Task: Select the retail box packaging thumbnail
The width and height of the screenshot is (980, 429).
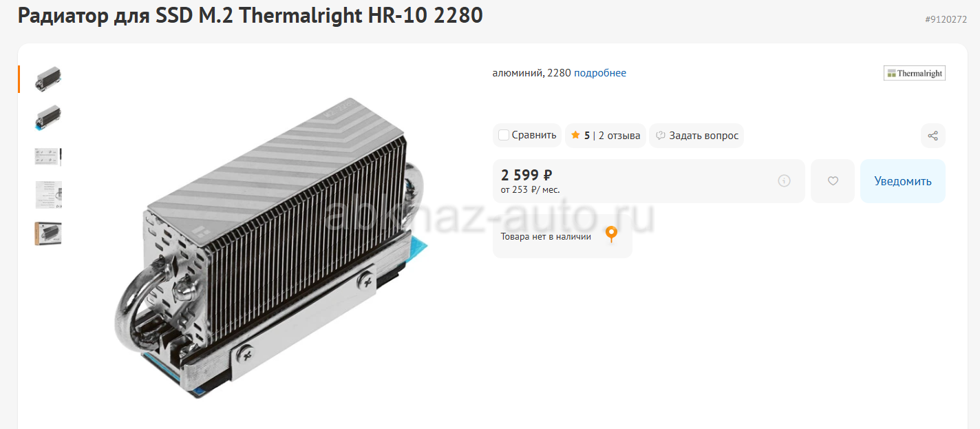Action: tap(48, 234)
